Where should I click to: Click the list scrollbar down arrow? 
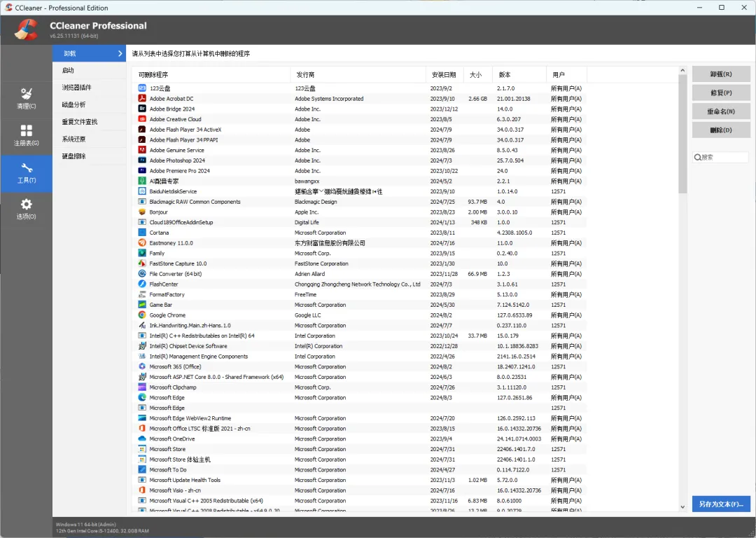[682, 506]
